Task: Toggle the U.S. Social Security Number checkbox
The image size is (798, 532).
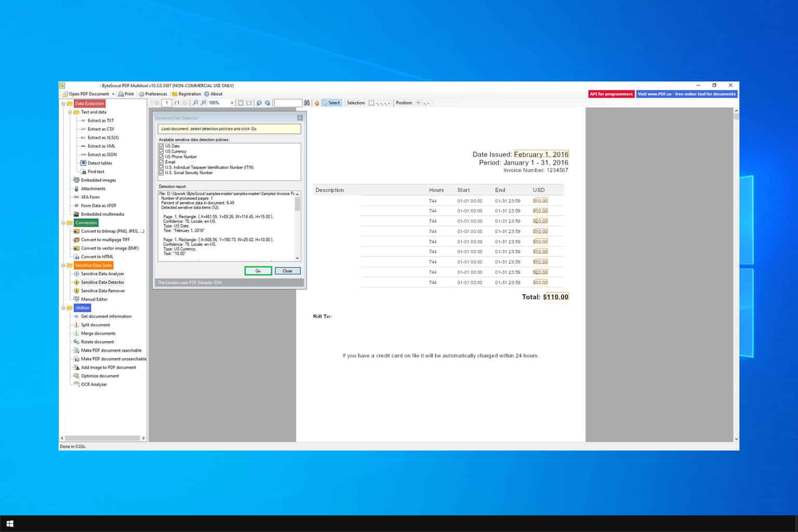Action: tap(161, 172)
